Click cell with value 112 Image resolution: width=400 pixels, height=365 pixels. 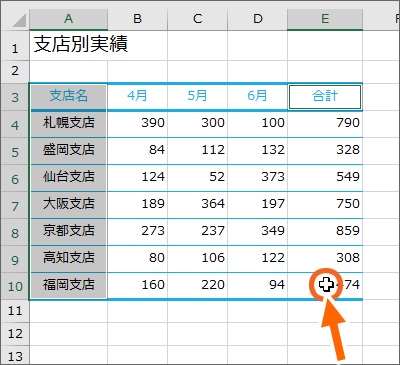tap(197, 151)
